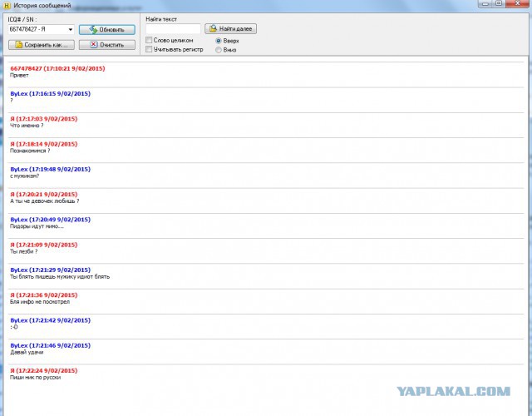Click the window icon in the title bar
Viewport: 532px width, 416px height.
(x=7, y=5)
